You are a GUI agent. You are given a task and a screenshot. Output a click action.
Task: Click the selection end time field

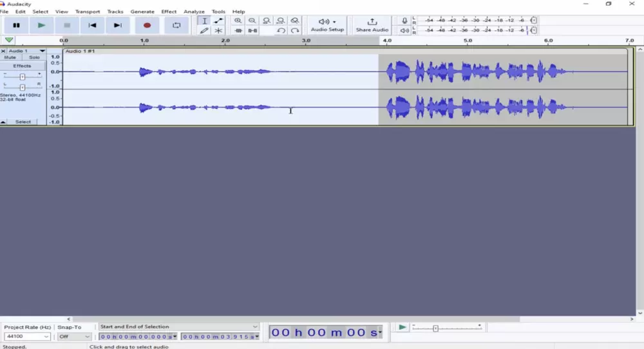pyautogui.click(x=220, y=337)
